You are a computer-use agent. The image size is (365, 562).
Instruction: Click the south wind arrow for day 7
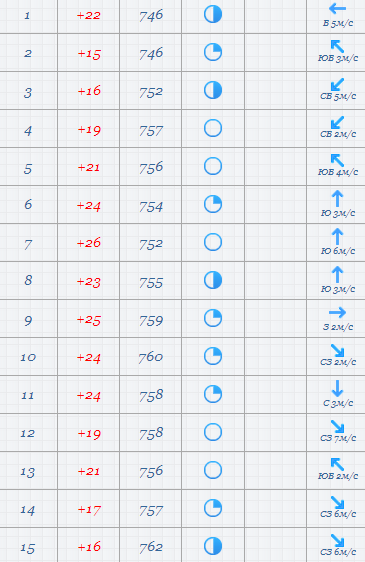pos(337,237)
